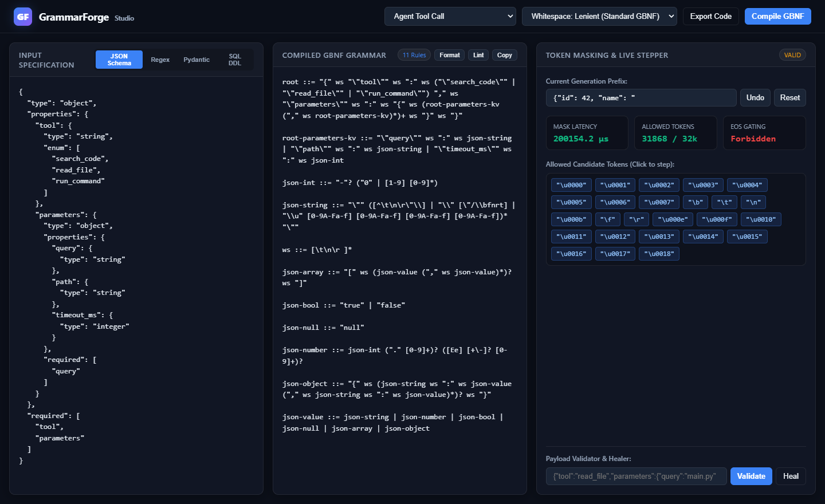Heal the payload with the Heal button
The image size is (825, 504).
click(791, 476)
